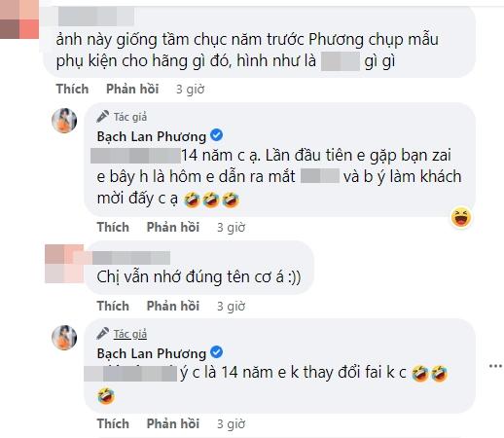Click Thích under the last author reply
Image resolution: width=504 pixels, height=438 pixels.
113,423
